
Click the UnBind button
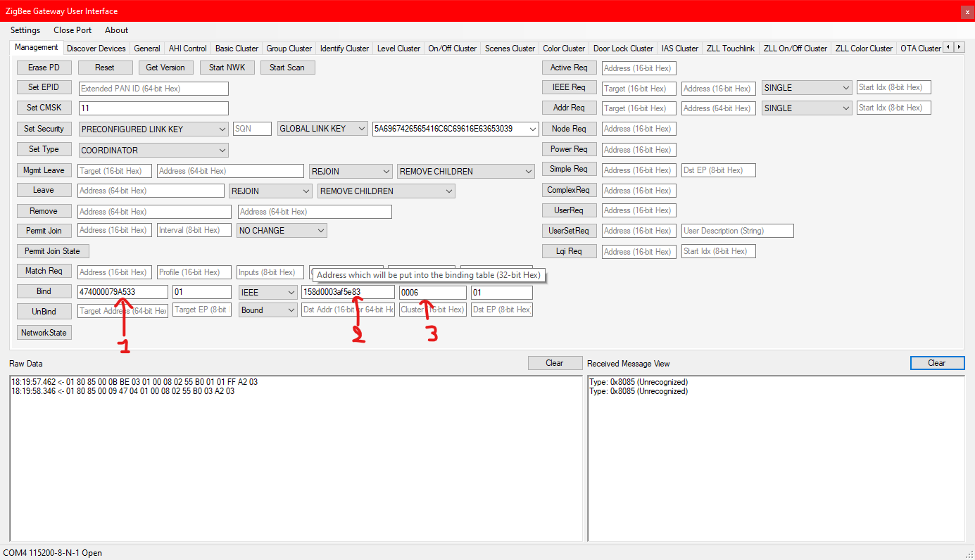click(44, 311)
